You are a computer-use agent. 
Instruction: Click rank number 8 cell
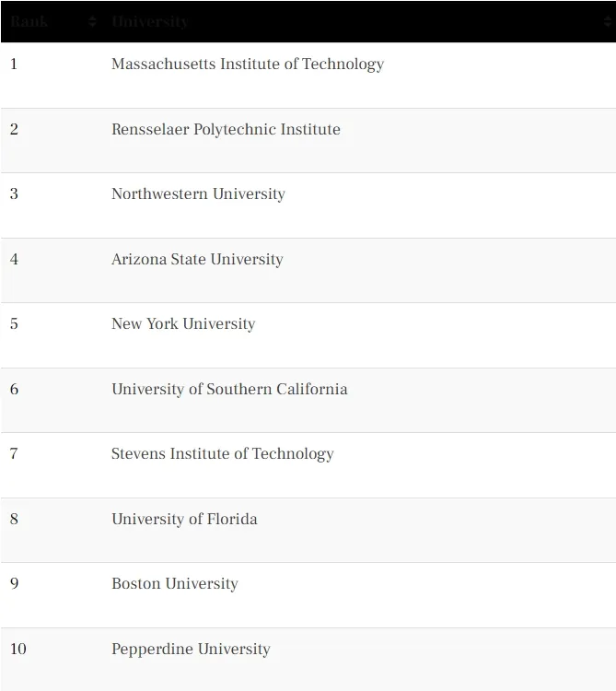point(14,520)
